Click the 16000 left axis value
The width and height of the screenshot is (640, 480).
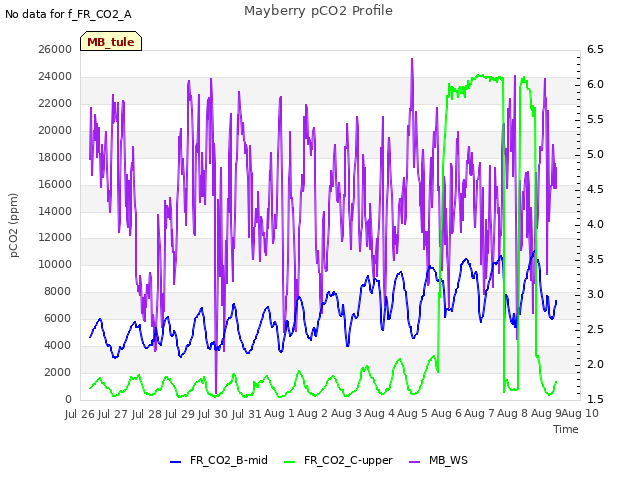[55, 184]
